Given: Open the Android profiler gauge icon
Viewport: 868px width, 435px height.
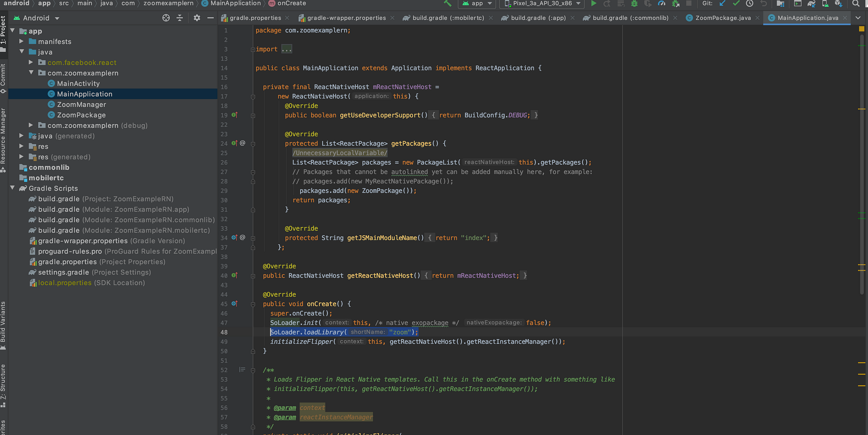Looking at the screenshot, I should [661, 4].
